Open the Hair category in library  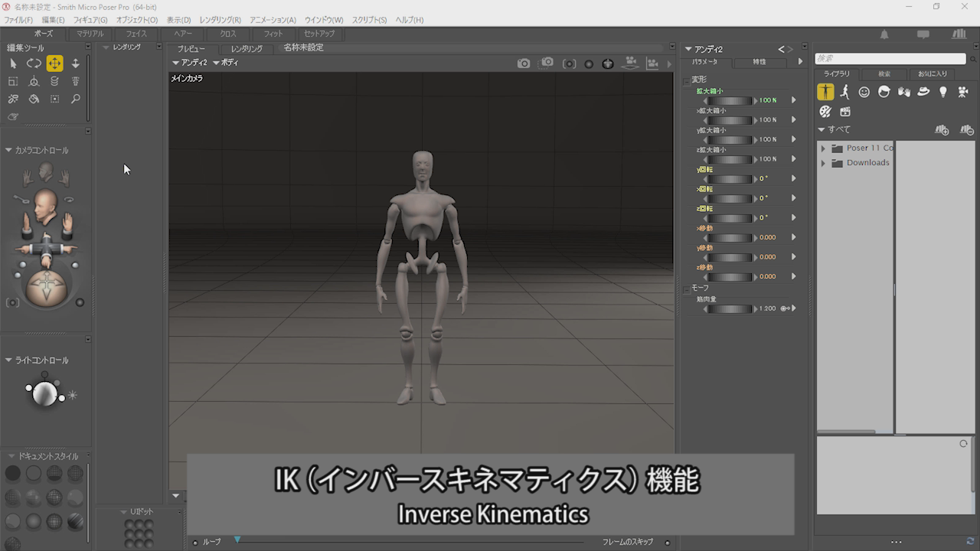884,92
